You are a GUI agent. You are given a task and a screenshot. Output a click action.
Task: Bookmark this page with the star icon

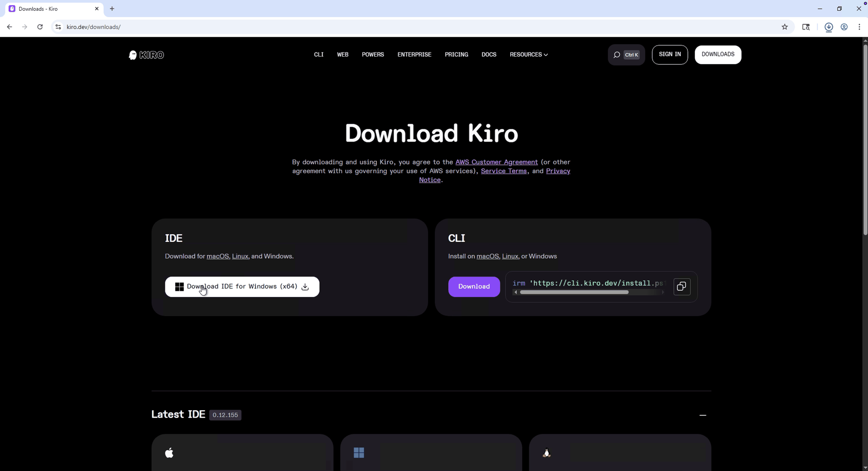(x=785, y=27)
